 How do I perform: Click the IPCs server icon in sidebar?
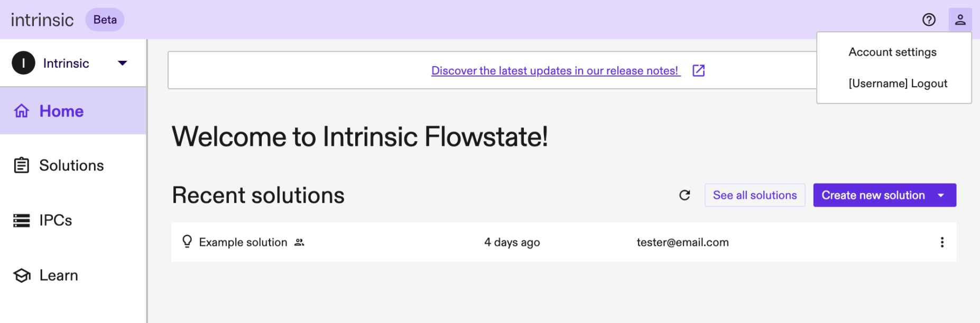[x=22, y=220]
